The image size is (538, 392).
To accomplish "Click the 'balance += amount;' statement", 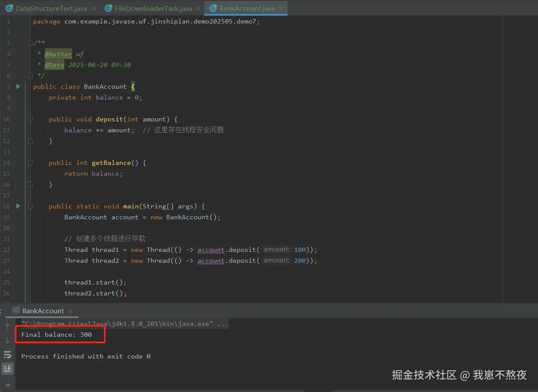I will pyautogui.click(x=100, y=130).
